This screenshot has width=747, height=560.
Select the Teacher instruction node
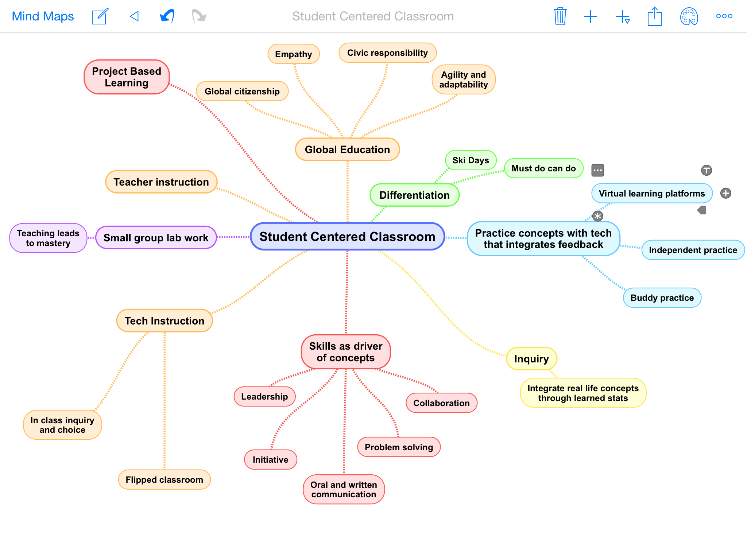point(161,182)
